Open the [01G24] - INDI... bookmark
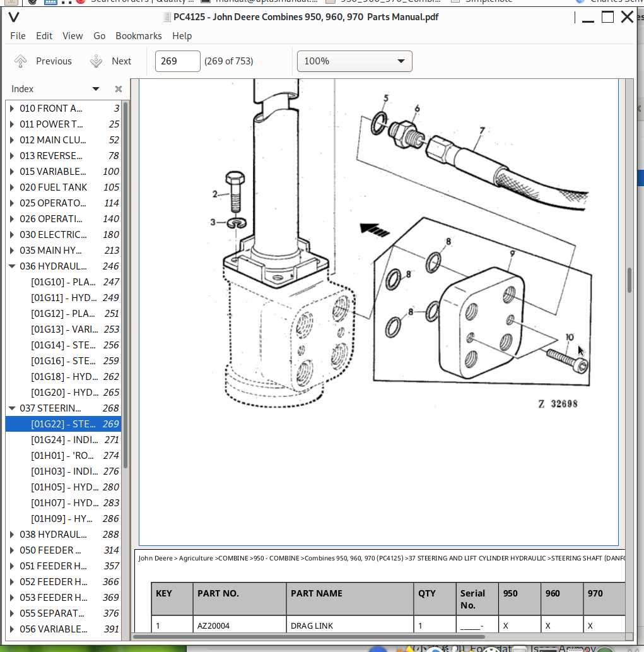Viewport: 644px width, 652px height. tap(64, 440)
